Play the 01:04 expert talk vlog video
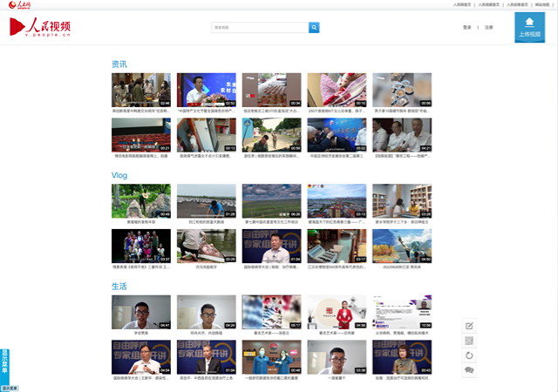The width and height of the screenshot is (558, 392). (271, 247)
